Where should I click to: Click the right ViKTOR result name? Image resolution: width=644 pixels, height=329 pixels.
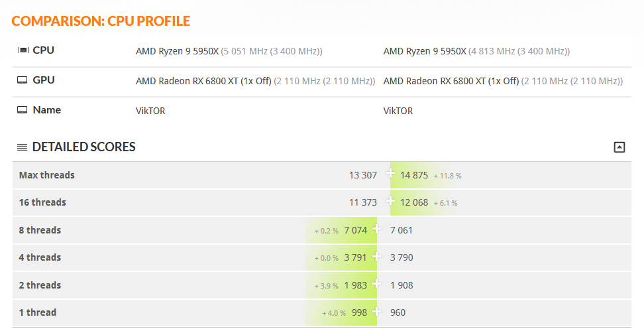pos(398,111)
